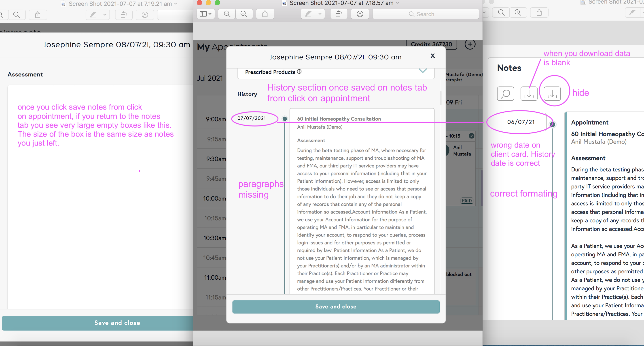Click Save and close in appointment dialog

335,306
